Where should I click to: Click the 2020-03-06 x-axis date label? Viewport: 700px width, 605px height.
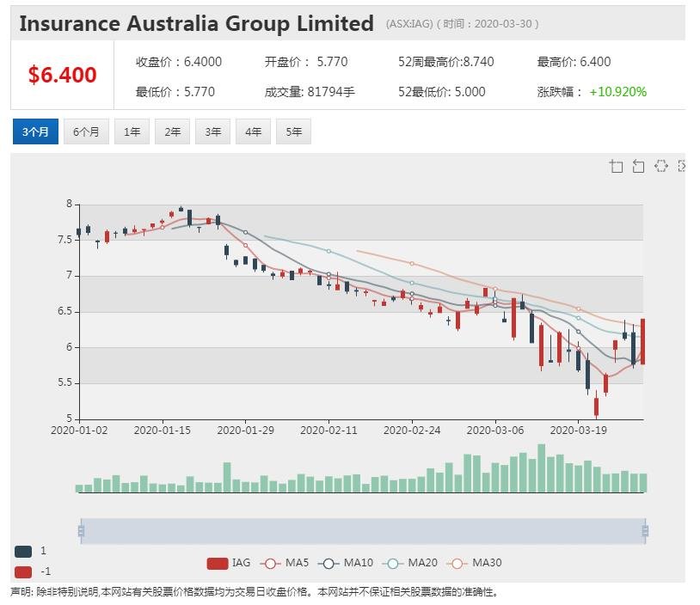(495, 431)
